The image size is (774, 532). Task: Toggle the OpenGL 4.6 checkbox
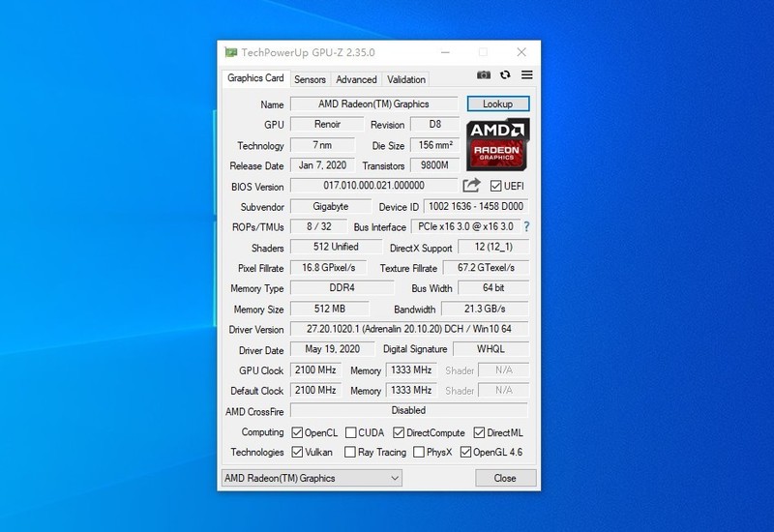pyautogui.click(x=465, y=452)
